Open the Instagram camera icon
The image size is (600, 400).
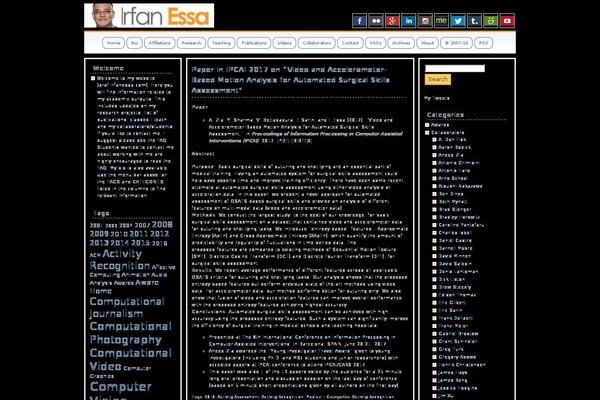(x=425, y=21)
